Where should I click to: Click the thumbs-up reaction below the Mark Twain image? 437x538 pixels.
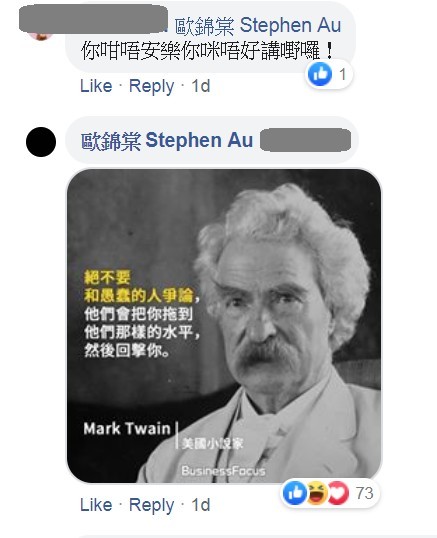[295, 493]
